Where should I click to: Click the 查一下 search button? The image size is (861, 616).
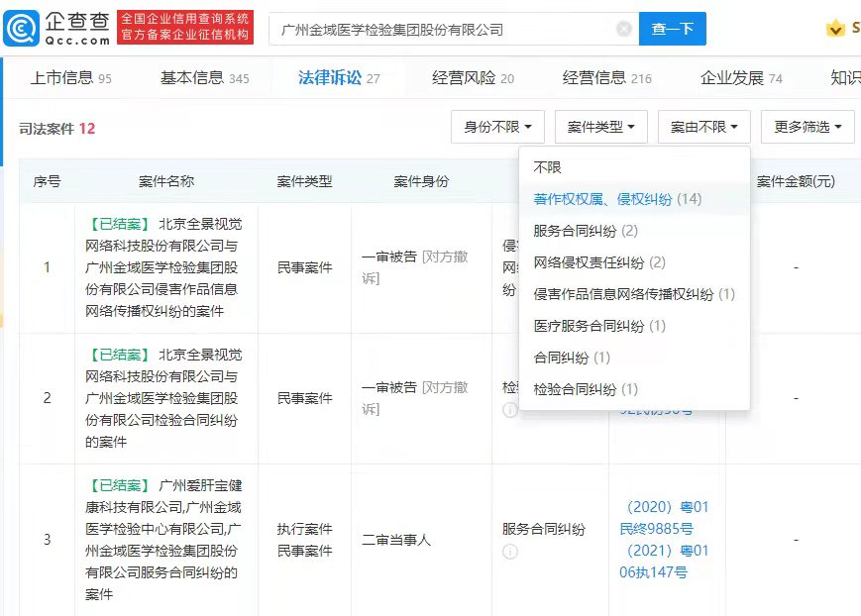(x=673, y=29)
